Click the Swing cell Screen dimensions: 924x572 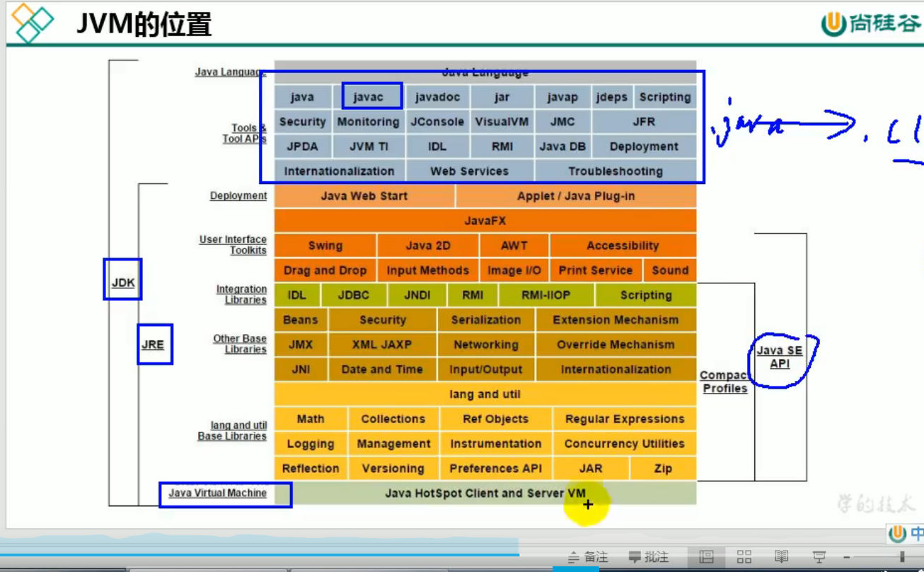(x=325, y=246)
